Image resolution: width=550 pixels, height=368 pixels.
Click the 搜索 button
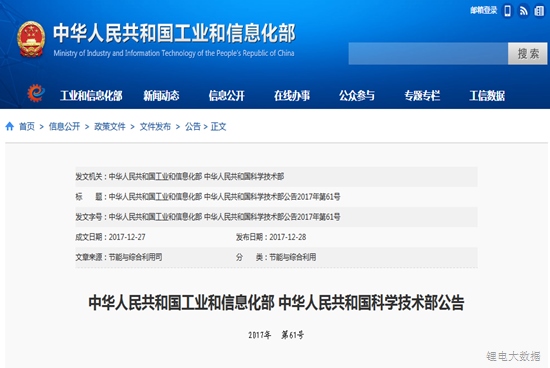(528, 54)
